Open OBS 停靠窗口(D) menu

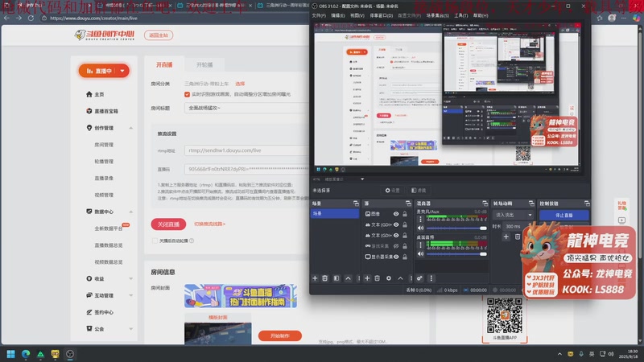[381, 15]
